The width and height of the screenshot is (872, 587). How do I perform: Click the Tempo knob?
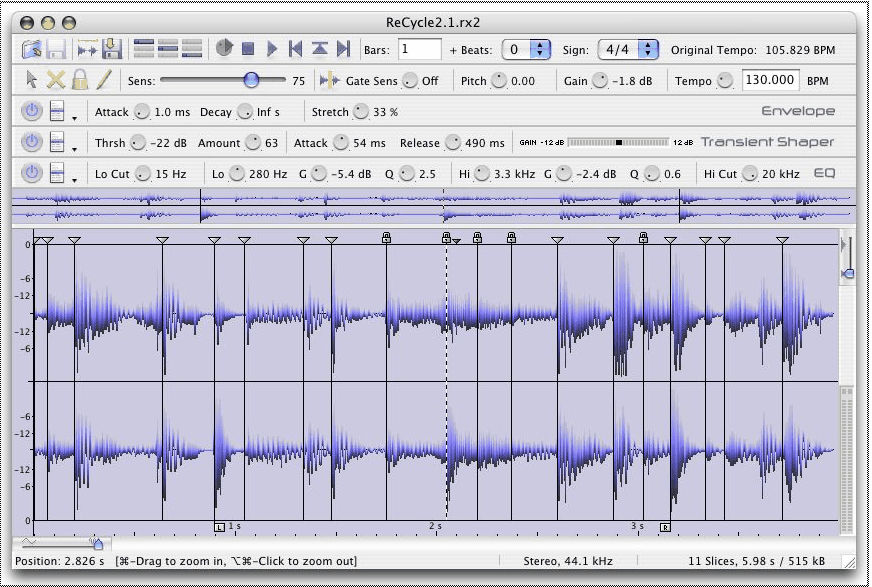[x=725, y=81]
